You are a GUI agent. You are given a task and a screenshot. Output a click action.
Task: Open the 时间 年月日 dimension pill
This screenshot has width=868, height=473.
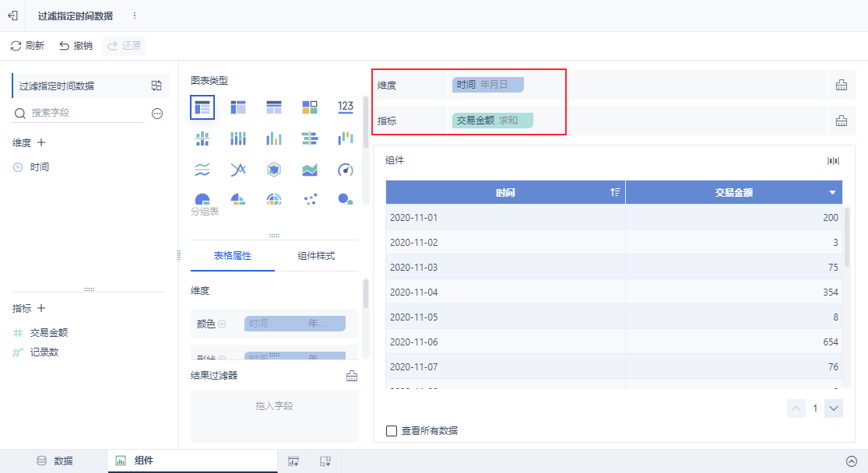click(x=487, y=85)
